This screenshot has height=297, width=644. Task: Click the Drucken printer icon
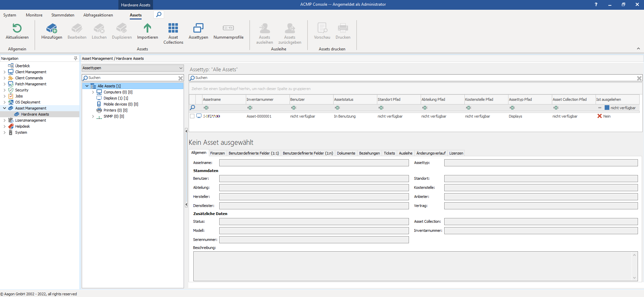click(343, 28)
